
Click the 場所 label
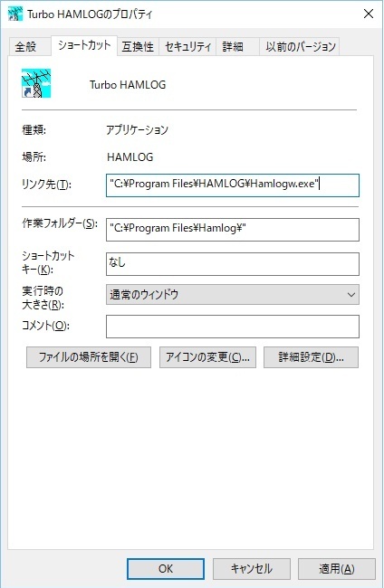pyautogui.click(x=34, y=156)
